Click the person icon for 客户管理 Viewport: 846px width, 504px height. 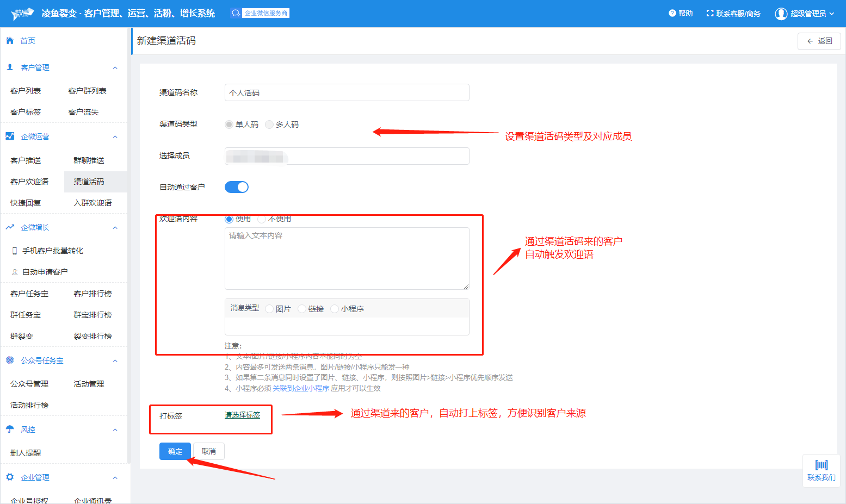tap(10, 67)
